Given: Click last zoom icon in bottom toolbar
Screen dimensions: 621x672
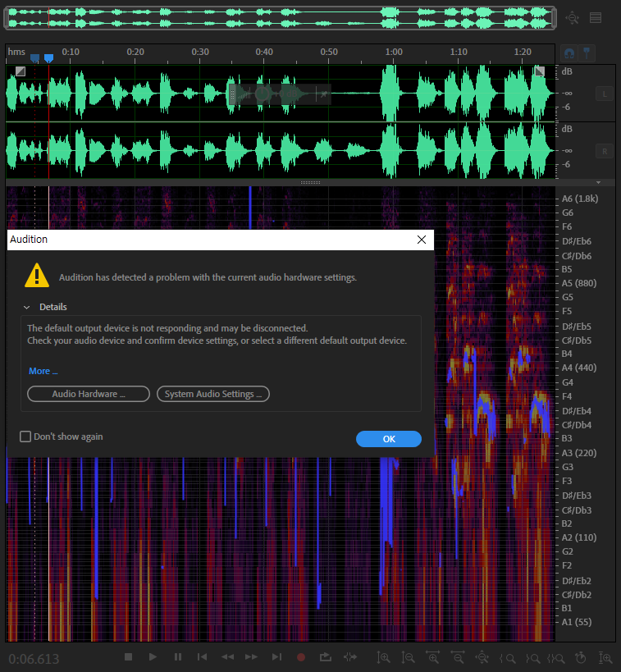Looking at the screenshot, I should point(605,657).
